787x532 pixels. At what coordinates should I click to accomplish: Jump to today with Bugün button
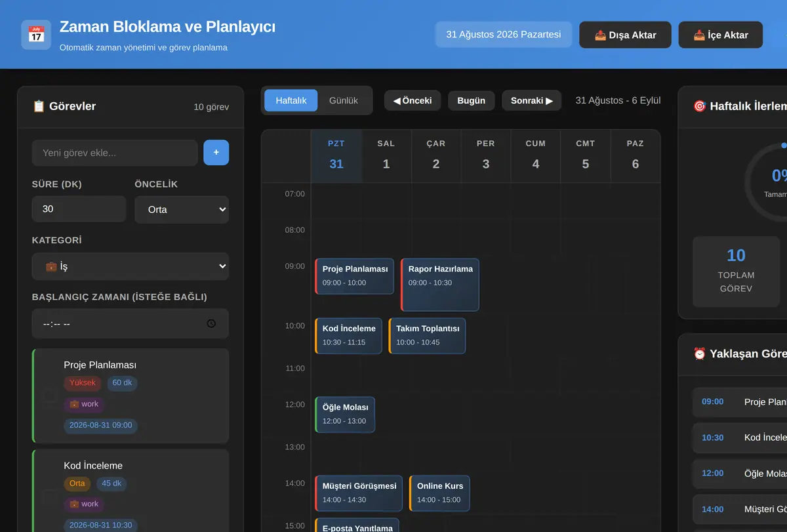tap(472, 100)
